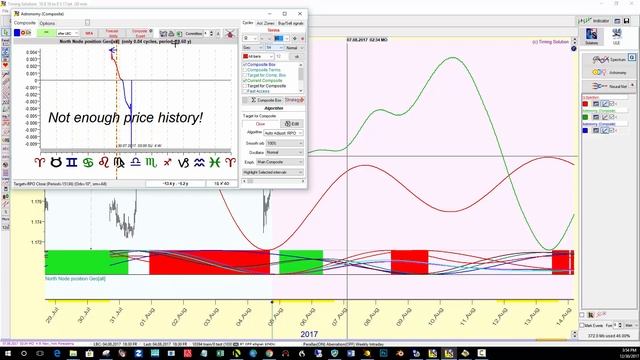Click the printer icon in composite toolbar
640x360 pixels.
pyautogui.click(x=171, y=33)
